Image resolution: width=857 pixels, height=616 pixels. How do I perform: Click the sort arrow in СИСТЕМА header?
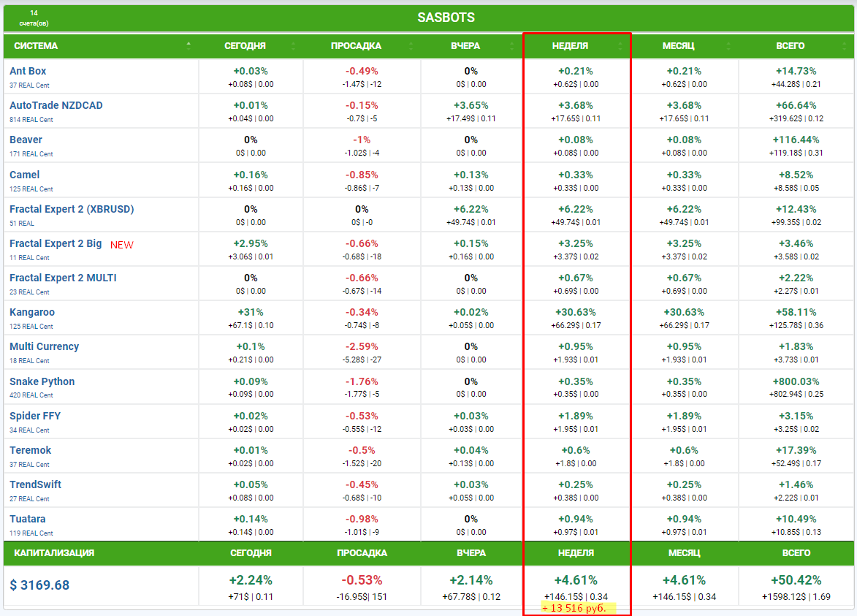pyautogui.click(x=188, y=45)
